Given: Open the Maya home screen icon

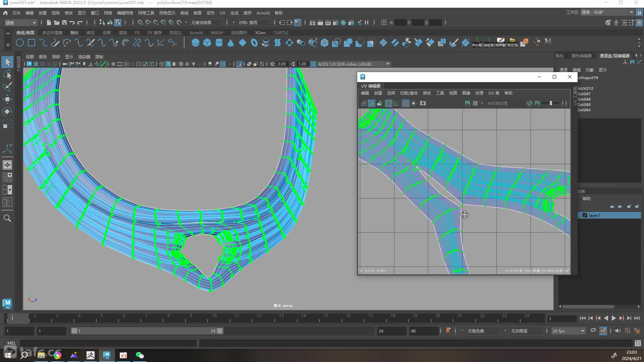Looking at the screenshot, I should pyautogui.click(x=5, y=13).
